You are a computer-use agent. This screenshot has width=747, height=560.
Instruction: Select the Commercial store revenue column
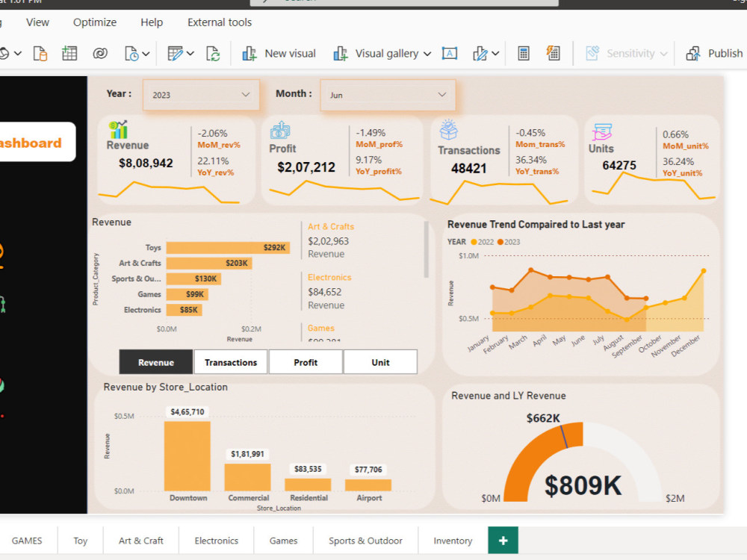tap(248, 477)
